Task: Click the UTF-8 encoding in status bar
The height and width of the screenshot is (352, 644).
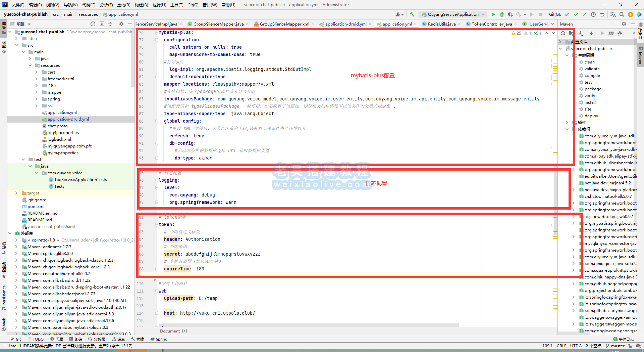Action: click(x=576, y=346)
